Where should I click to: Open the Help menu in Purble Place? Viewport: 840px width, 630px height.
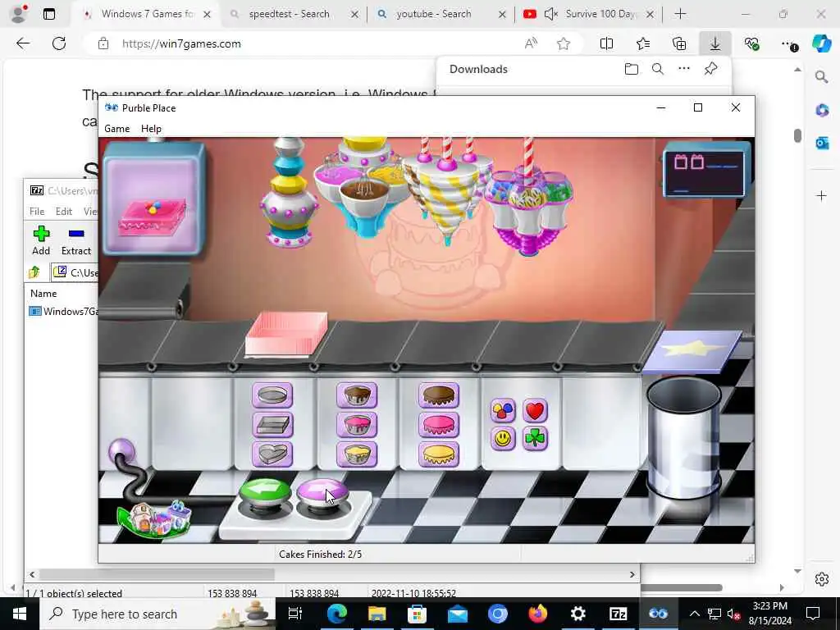click(x=151, y=129)
